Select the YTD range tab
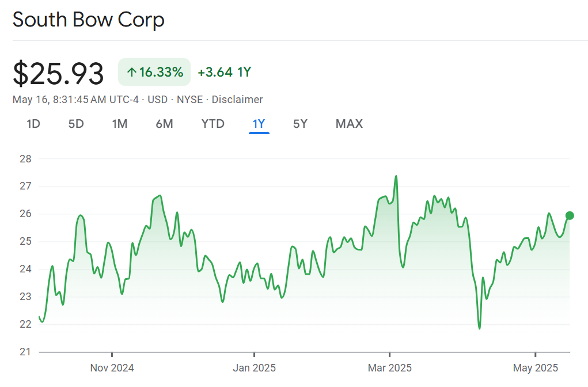588x387 pixels. pos(213,124)
